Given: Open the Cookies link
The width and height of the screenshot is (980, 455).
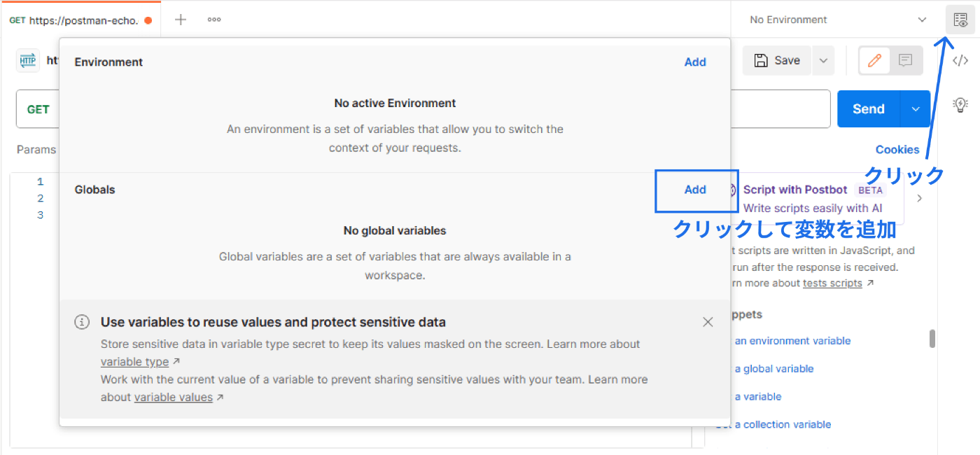Looking at the screenshot, I should [x=897, y=149].
